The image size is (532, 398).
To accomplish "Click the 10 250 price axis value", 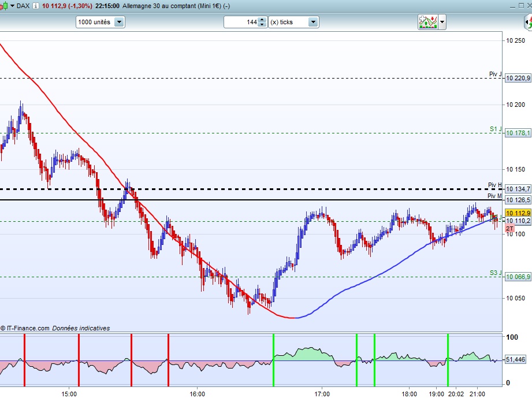I will (515, 40).
